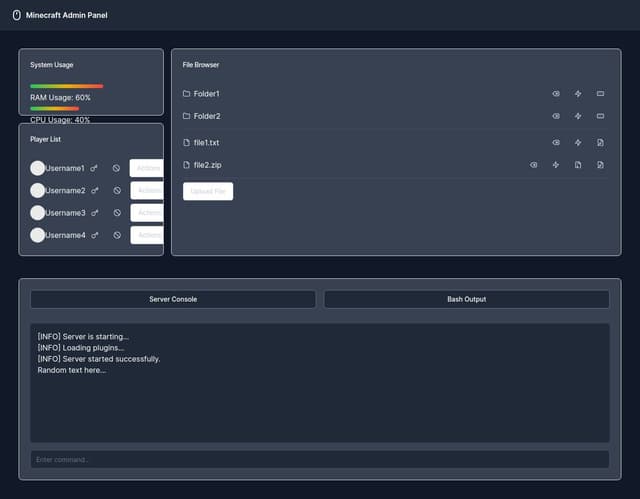This screenshot has height=499, width=640.
Task: Click the key icon next to Username2
Action: click(95, 191)
